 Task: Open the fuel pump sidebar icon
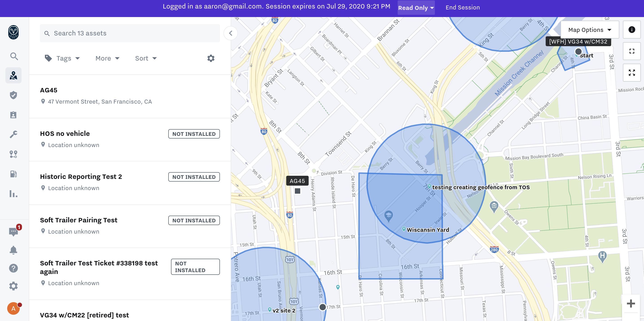[13, 174]
